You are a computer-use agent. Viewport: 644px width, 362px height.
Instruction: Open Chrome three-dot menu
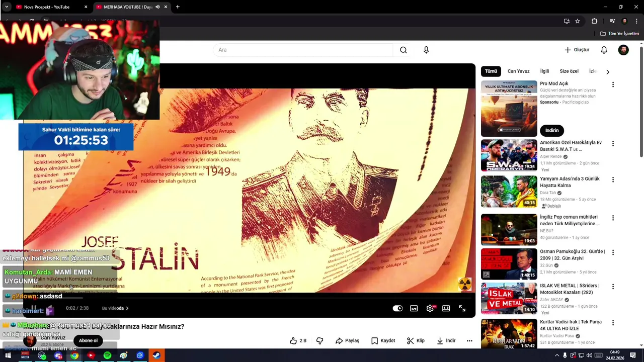click(x=637, y=21)
